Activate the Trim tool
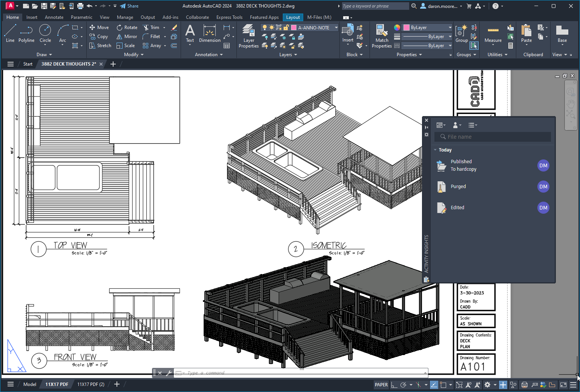The height and width of the screenshot is (392, 580). pos(152,27)
